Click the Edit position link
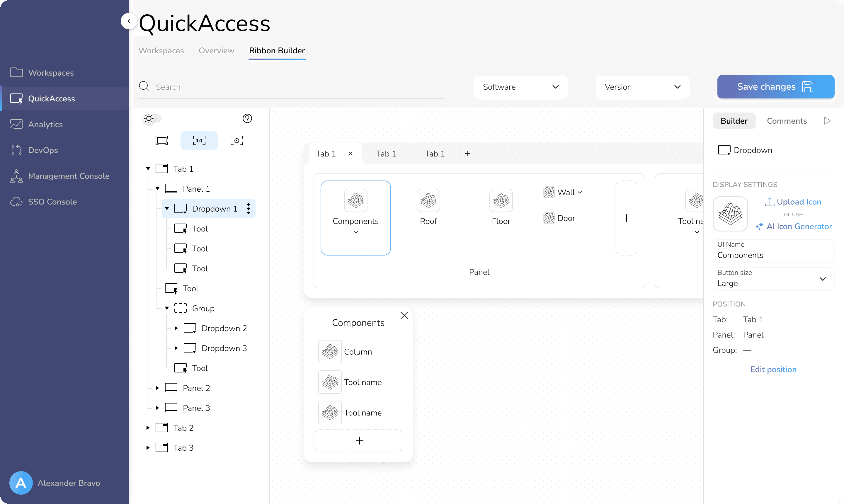Viewport: 844px width, 504px height. point(773,369)
